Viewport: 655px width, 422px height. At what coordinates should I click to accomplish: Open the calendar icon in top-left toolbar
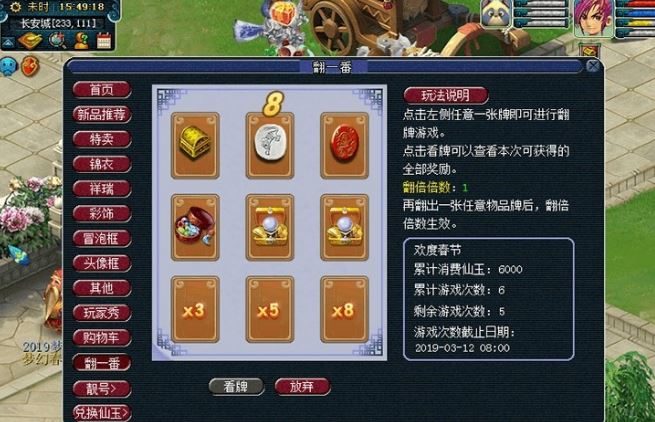[104, 41]
